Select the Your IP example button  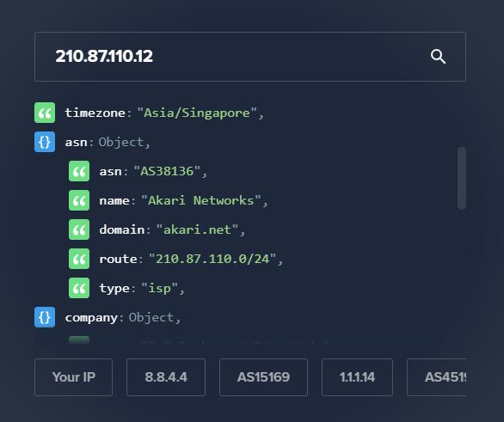click(x=74, y=377)
